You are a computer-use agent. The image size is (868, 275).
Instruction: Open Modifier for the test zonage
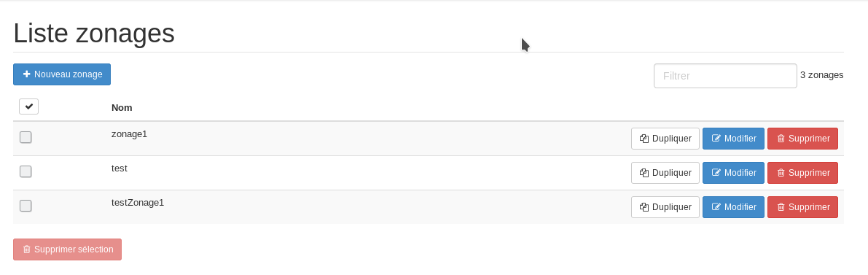733,173
